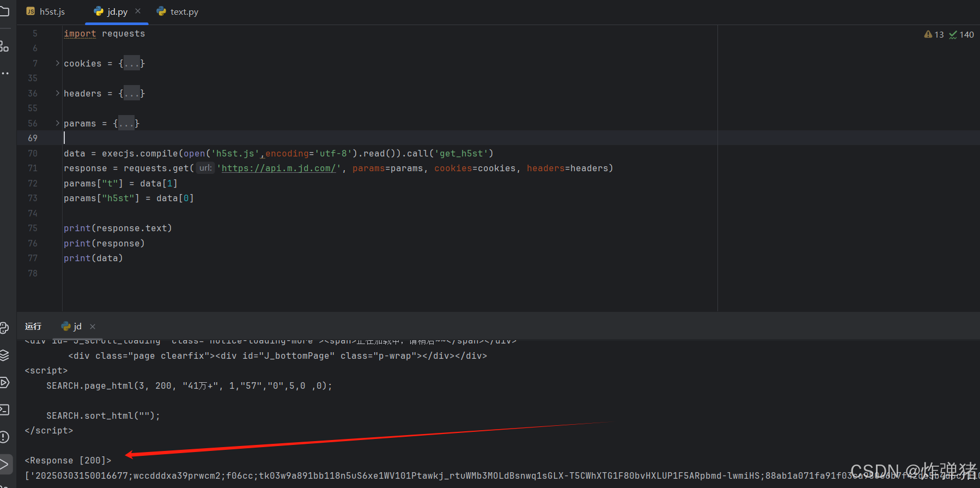Open the Python Packages tool window
This screenshot has height=488, width=980.
tap(4, 328)
